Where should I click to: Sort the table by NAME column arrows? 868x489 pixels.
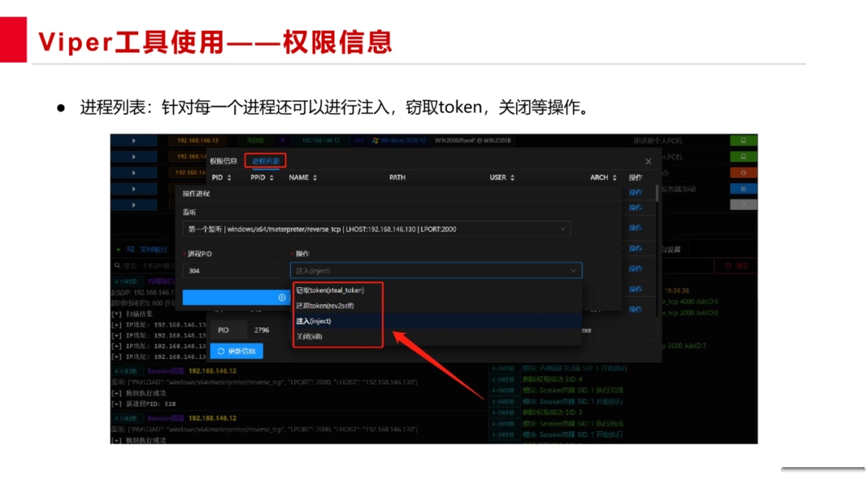[315, 178]
